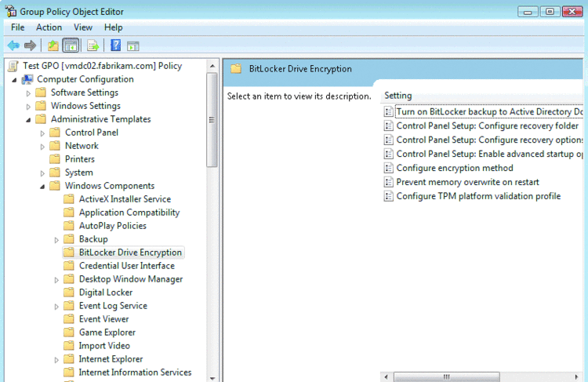Click the Test GPO policy scroll icon
Image resolution: width=588 pixels, height=382 pixels.
[x=13, y=66]
